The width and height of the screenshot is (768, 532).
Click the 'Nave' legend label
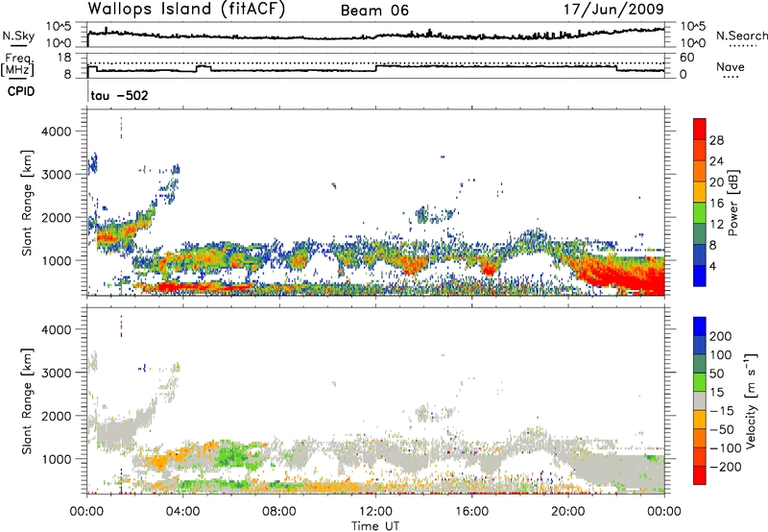(x=731, y=67)
